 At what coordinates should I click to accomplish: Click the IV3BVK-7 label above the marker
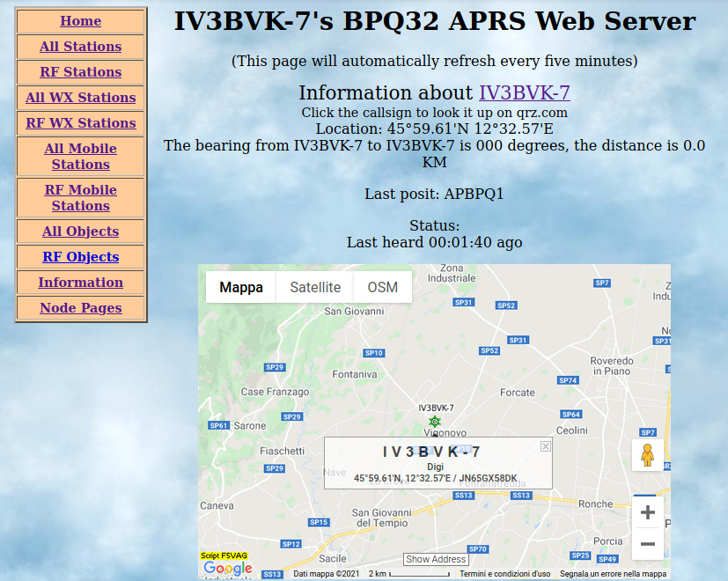436,408
